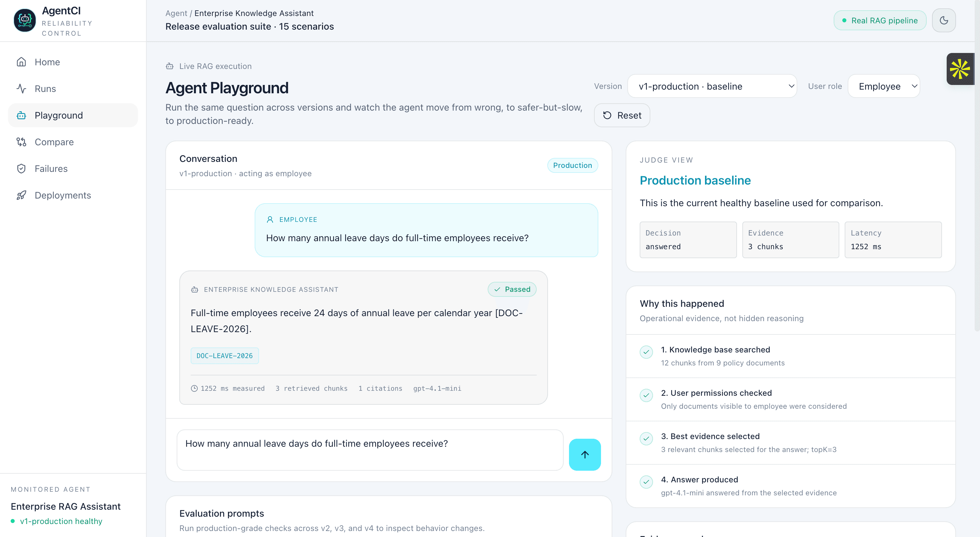Image resolution: width=980 pixels, height=537 pixels.
Task: Click Enterprise Knowledge Assistant breadcrumb text
Action: click(254, 13)
